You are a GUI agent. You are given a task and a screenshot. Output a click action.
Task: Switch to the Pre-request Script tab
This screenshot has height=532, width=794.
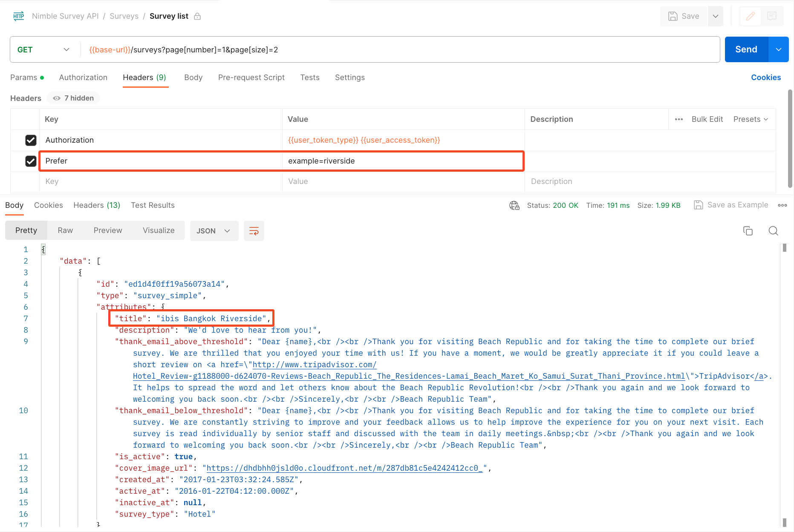(251, 78)
